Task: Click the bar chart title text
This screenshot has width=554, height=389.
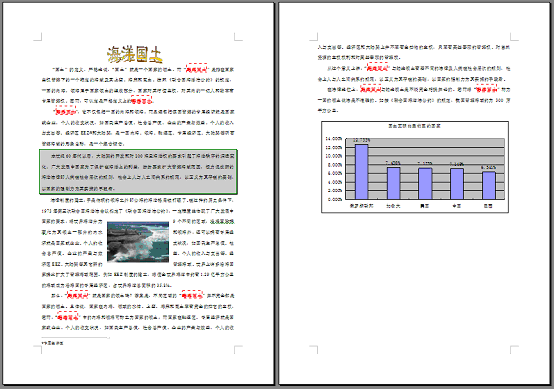Action: 414,126
